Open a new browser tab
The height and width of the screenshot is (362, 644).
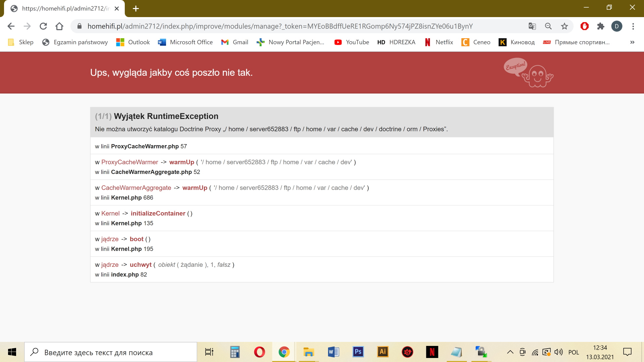coord(136,9)
